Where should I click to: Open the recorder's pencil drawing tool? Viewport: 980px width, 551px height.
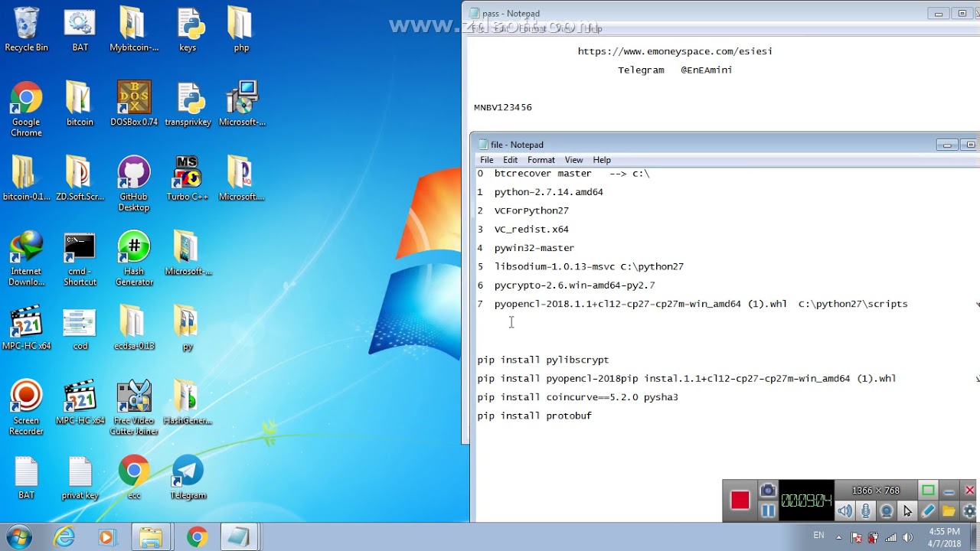tap(928, 511)
